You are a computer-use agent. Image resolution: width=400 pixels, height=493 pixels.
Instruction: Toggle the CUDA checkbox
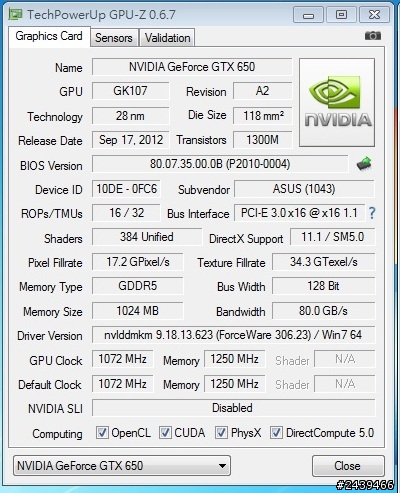click(x=165, y=433)
